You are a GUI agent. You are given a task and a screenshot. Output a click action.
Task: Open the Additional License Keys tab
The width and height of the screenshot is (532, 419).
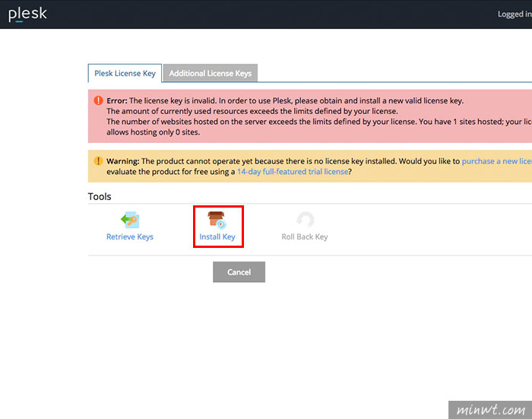point(210,73)
